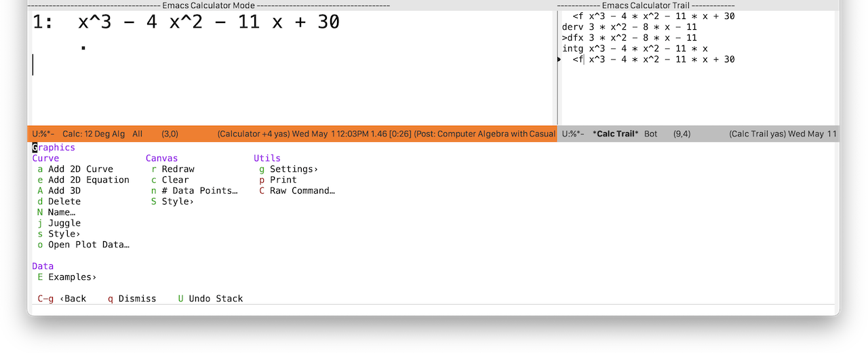Open Undo Stack command
Image resolution: width=868 pixels, height=353 pixels.
pyautogui.click(x=211, y=298)
